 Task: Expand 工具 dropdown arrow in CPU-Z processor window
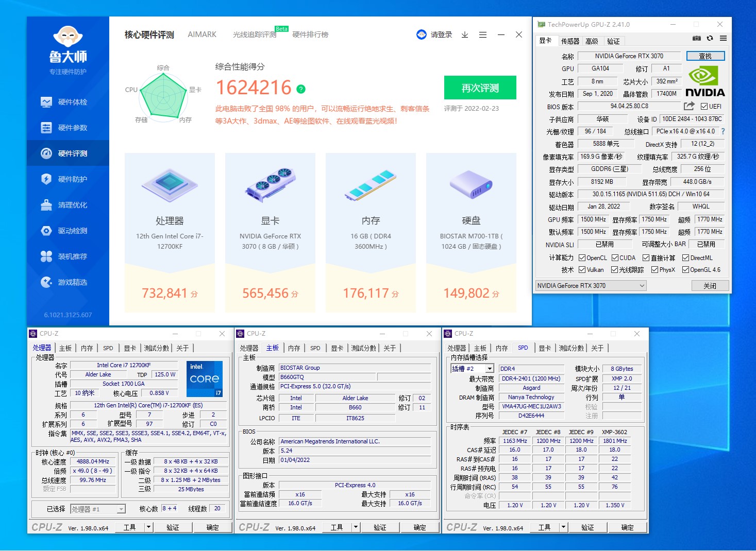(x=149, y=527)
